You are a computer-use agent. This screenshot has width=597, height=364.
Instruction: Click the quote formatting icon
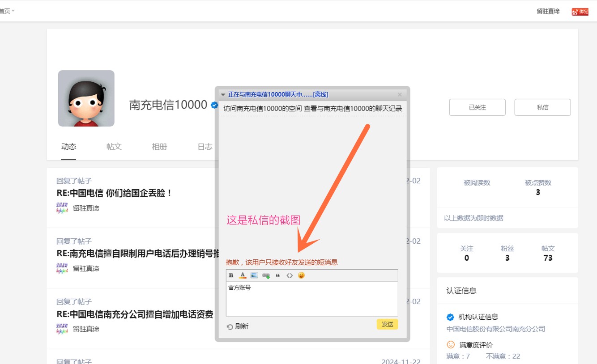pos(277,275)
